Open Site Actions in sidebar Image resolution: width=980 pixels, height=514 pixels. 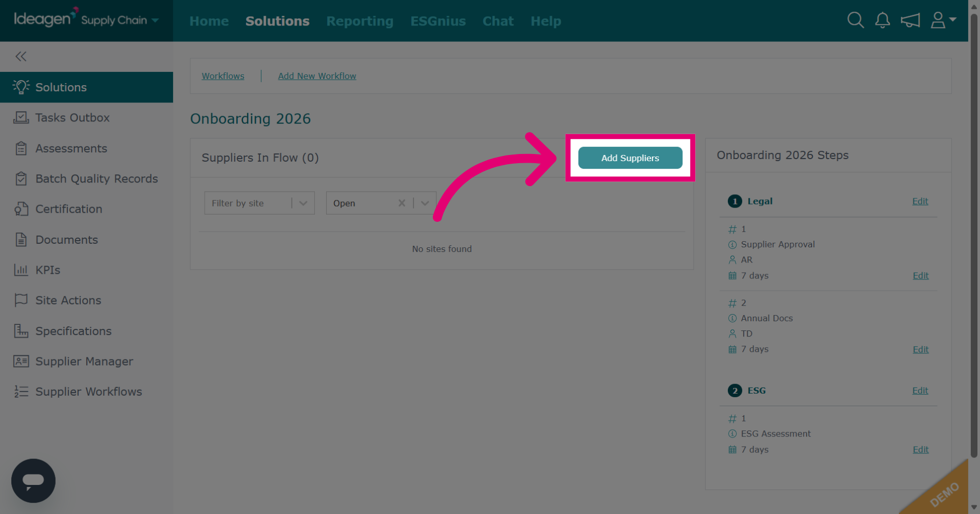click(87, 300)
